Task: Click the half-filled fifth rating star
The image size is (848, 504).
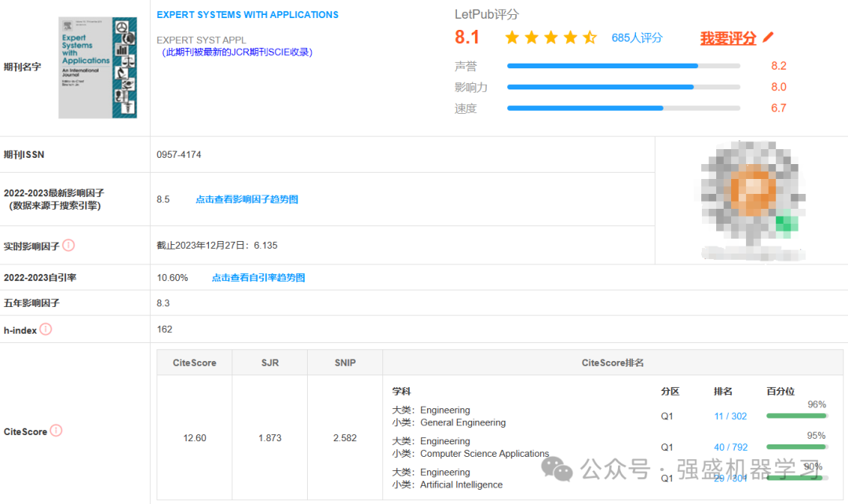Action: tap(590, 38)
